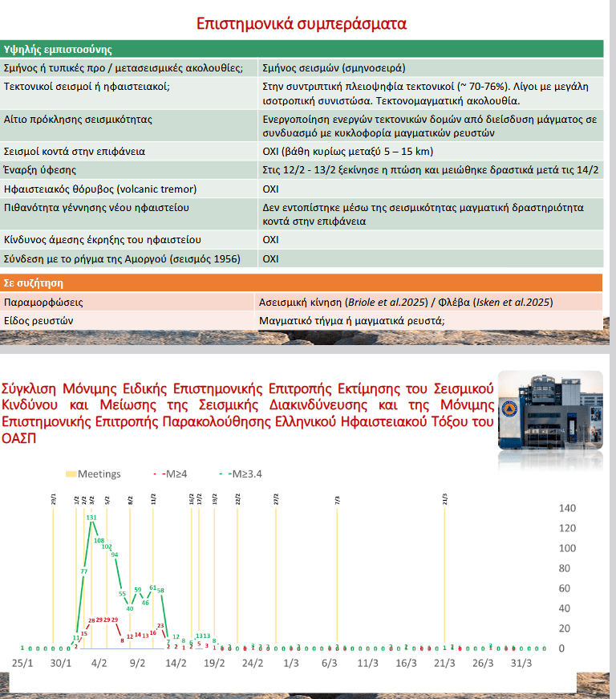
Task: Click the green data label 77
Action: [83, 571]
